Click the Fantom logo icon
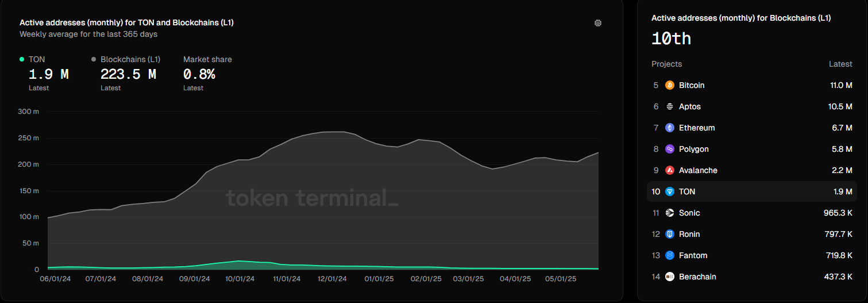 669,255
